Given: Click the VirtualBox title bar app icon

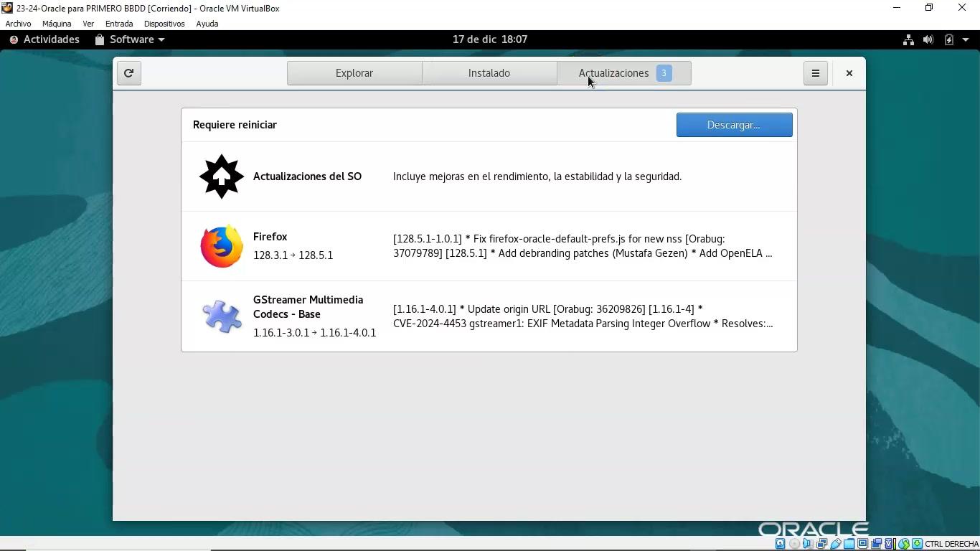Looking at the screenshot, I should (7, 8).
